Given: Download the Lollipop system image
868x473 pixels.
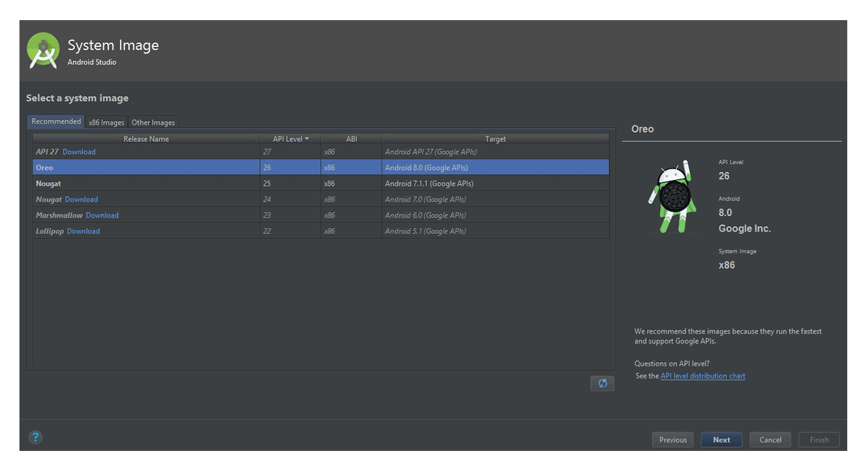Looking at the screenshot, I should pyautogui.click(x=84, y=231).
